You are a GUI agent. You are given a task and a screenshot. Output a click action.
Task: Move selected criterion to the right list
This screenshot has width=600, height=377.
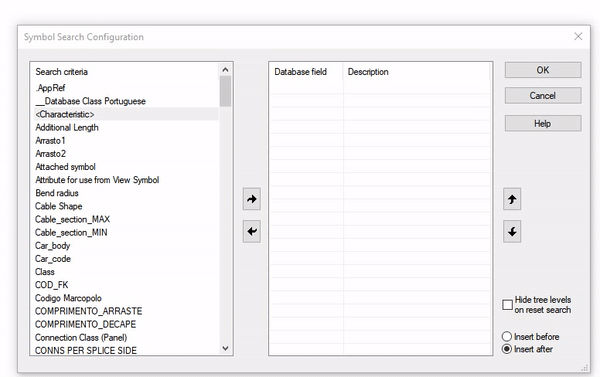pyautogui.click(x=251, y=199)
